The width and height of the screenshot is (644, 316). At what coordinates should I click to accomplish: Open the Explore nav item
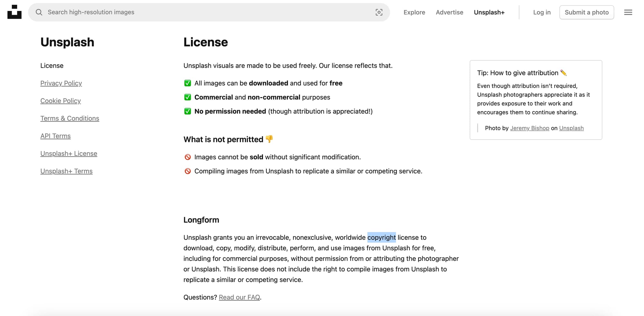coord(414,12)
